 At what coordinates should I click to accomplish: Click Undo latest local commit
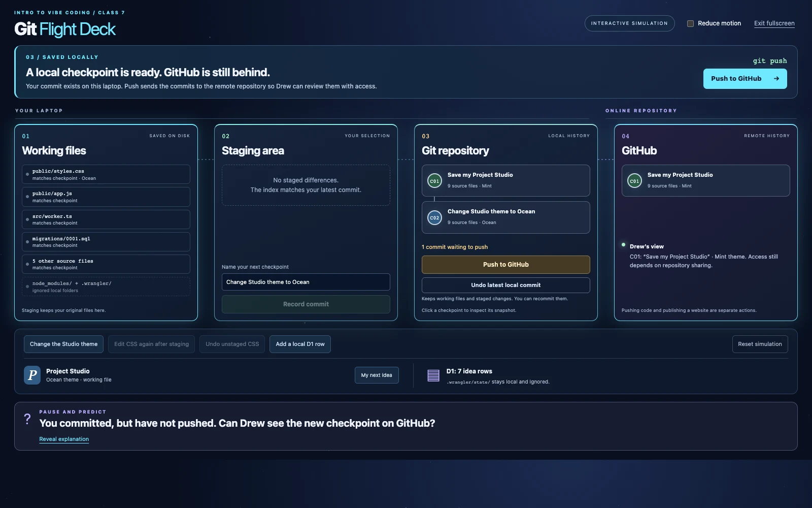pyautogui.click(x=505, y=285)
